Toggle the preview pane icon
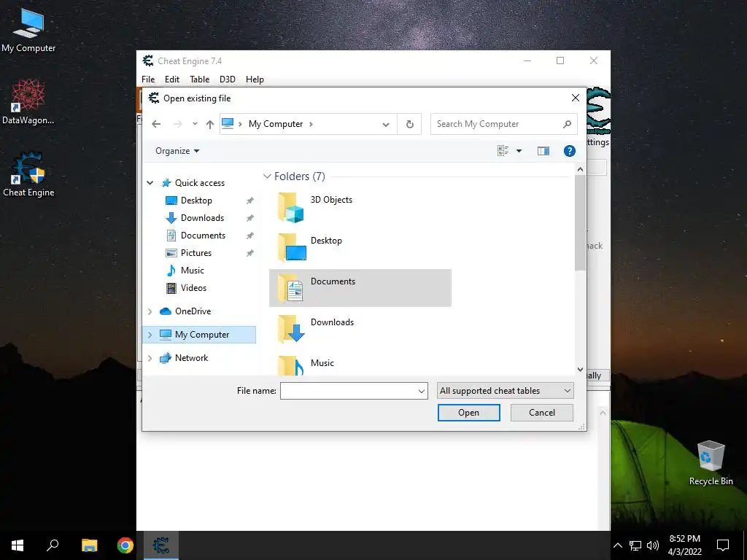This screenshot has width=747, height=560. coord(543,151)
